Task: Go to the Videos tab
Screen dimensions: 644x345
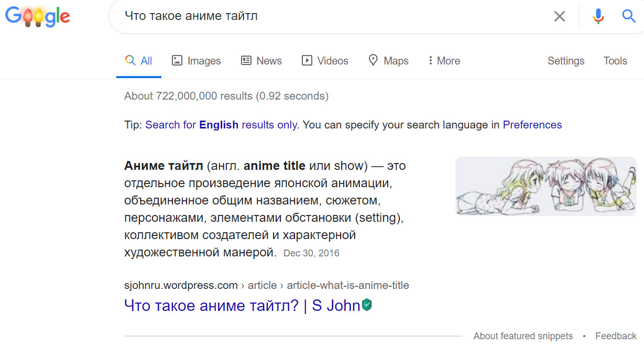Action: pos(325,61)
